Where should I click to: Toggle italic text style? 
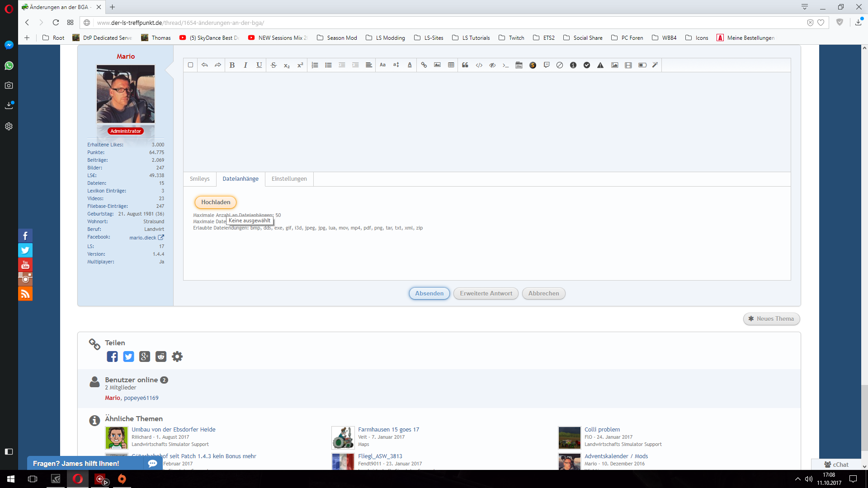tap(245, 65)
